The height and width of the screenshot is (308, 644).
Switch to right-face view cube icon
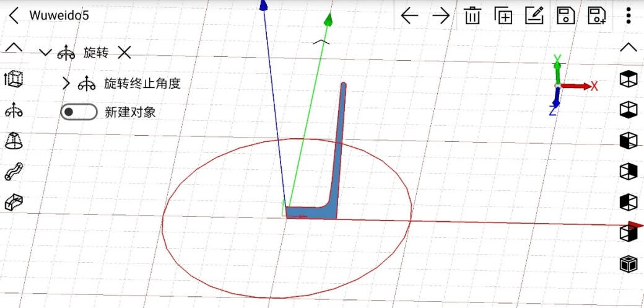tap(629, 171)
